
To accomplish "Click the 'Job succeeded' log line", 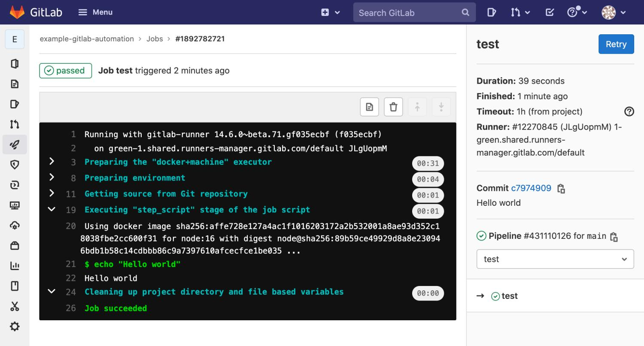I will click(x=115, y=308).
